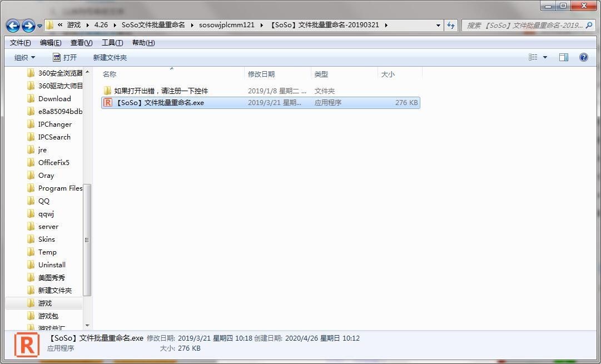Select 360驱动大师 folder in tree

coord(54,86)
